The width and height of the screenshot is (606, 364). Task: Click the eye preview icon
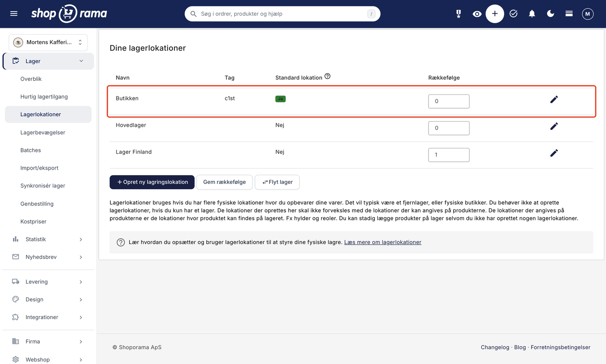[x=477, y=14]
